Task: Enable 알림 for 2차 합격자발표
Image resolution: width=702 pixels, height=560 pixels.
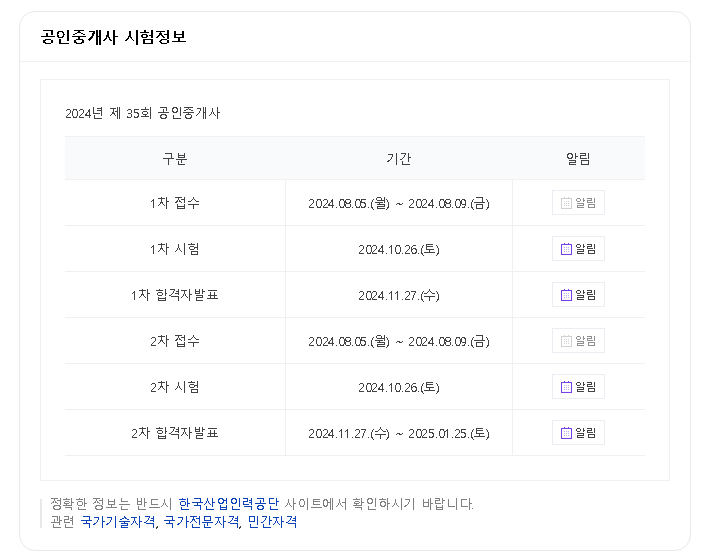Action: [578, 433]
